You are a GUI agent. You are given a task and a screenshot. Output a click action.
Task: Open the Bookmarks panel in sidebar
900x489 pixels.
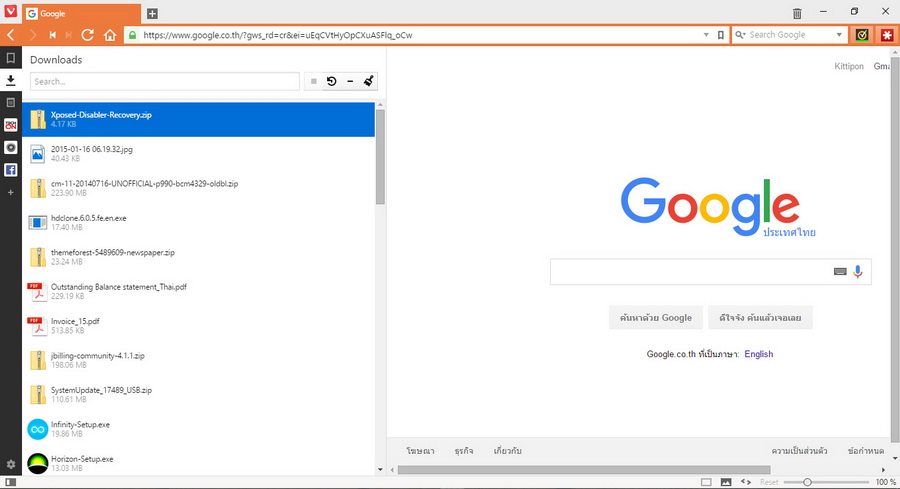pyautogui.click(x=10, y=59)
